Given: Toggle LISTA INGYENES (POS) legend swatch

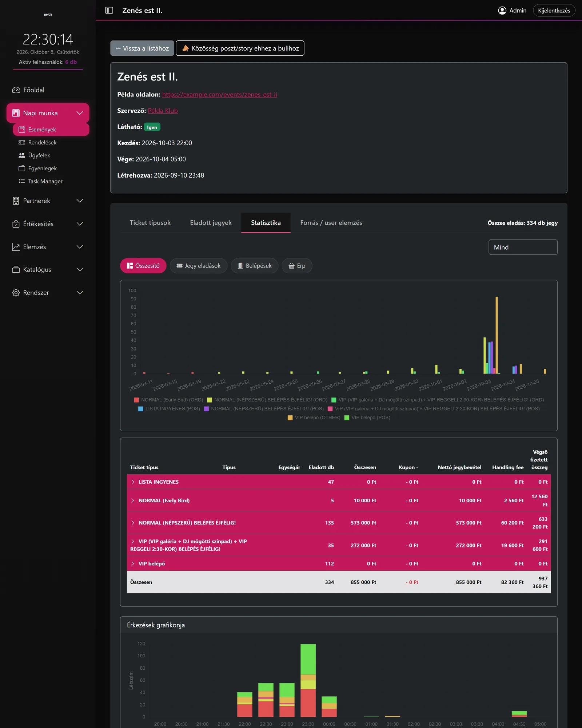Looking at the screenshot, I should tap(141, 409).
